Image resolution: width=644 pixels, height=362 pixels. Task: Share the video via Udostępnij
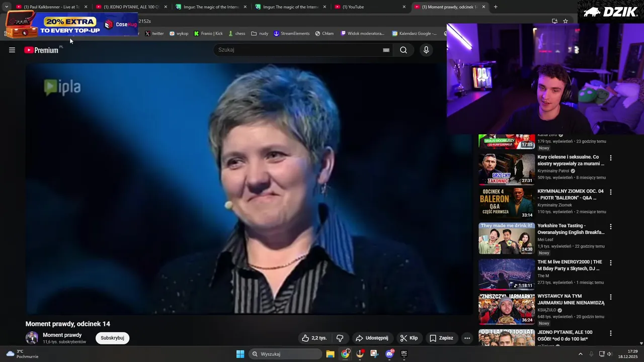tap(372, 338)
